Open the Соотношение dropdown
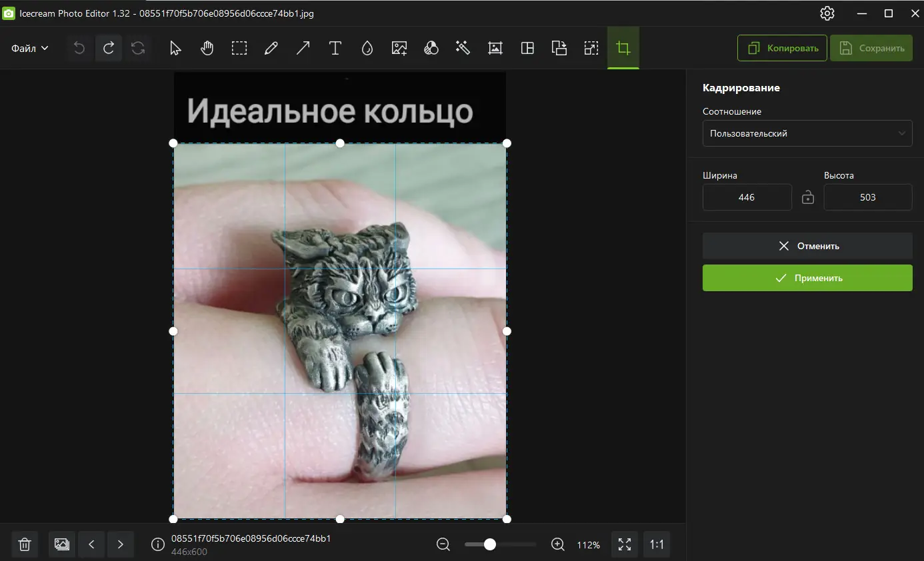 click(807, 133)
